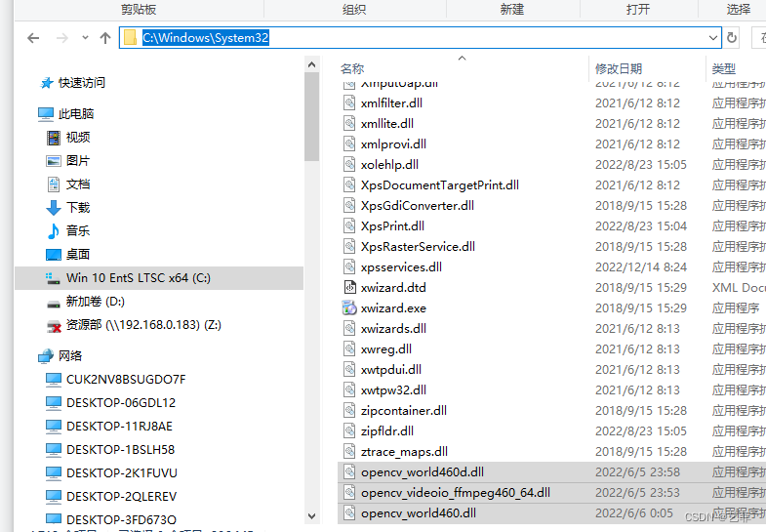
Task: Sort by 修改日期 column header
Action: (x=619, y=69)
